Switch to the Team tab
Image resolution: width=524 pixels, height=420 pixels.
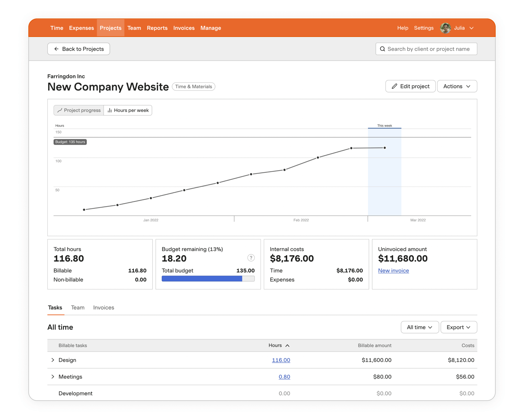pos(78,307)
